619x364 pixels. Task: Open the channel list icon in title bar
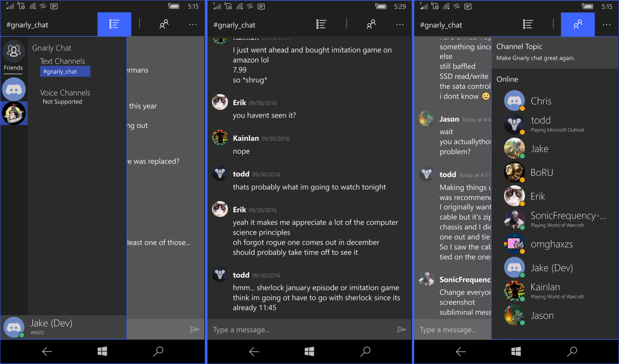coord(114,24)
